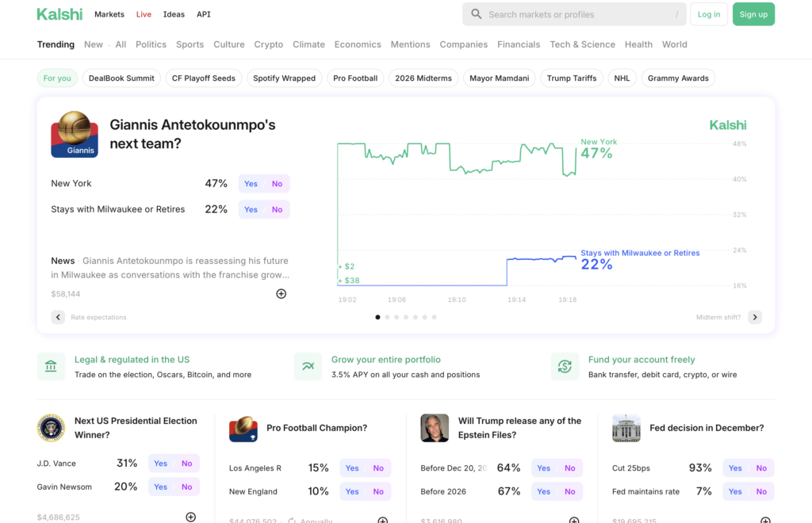
Task: Select the second carousel pagination dot
Action: click(x=387, y=317)
